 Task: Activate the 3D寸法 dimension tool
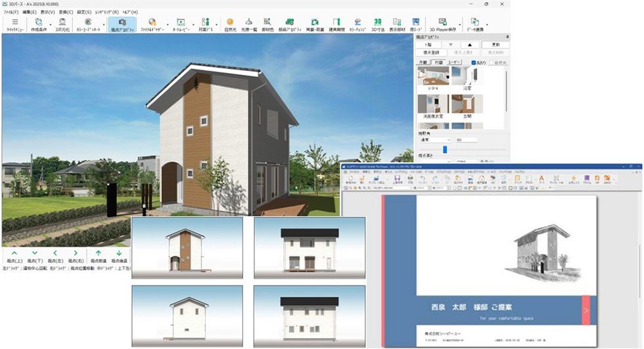377,25
